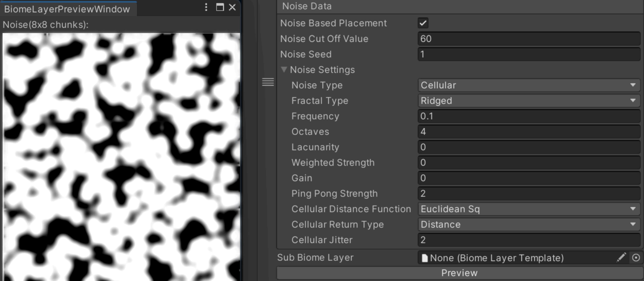Maximize the BiomeLayerPreviewWindow panel
Image resolution: width=644 pixels, height=281 pixels.
(220, 7)
